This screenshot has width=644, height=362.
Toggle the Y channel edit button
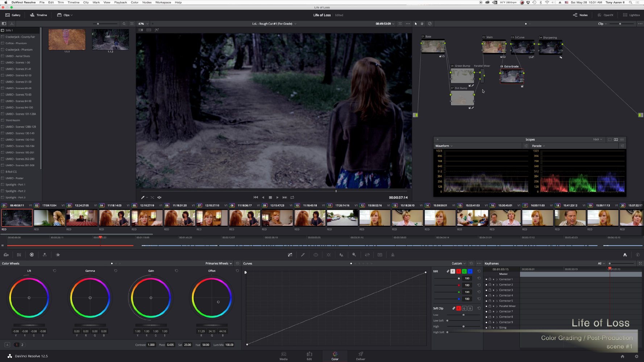coord(453,271)
